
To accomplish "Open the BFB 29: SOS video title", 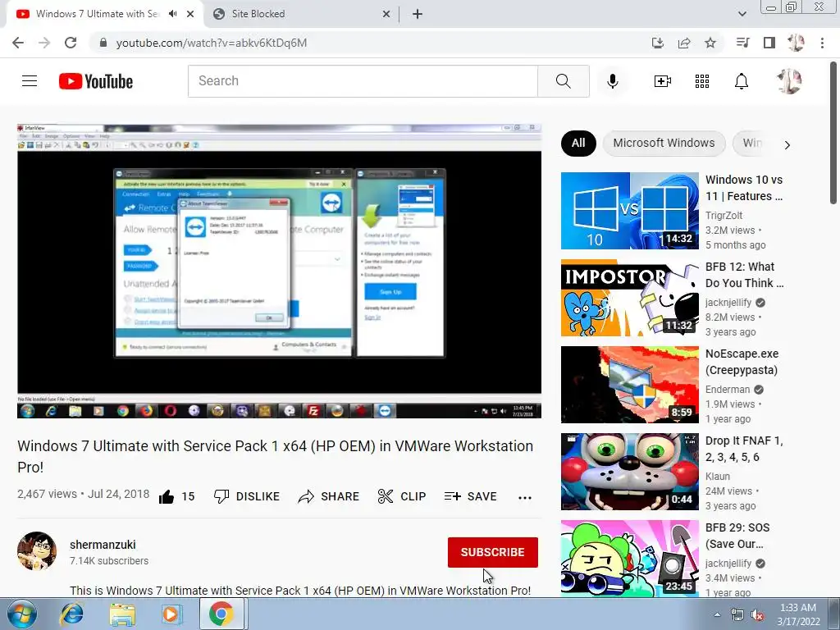I will click(737, 536).
